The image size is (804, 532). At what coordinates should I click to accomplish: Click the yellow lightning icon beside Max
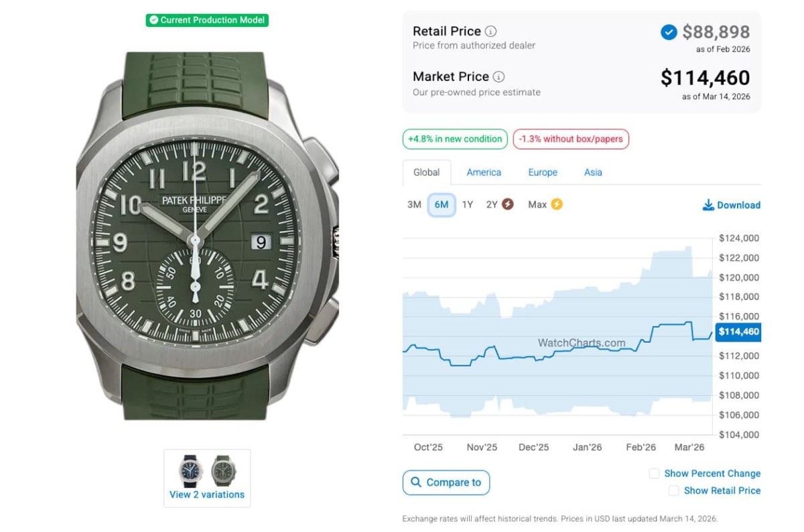point(556,204)
